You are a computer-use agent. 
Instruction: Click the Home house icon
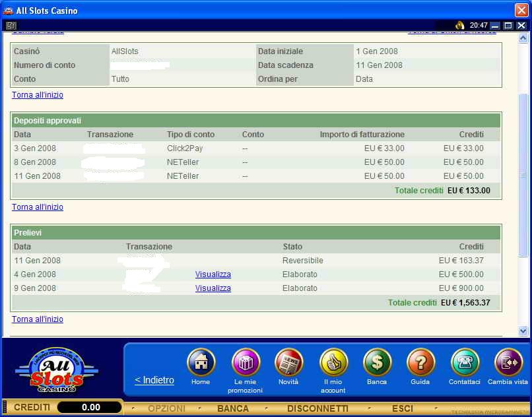[201, 362]
